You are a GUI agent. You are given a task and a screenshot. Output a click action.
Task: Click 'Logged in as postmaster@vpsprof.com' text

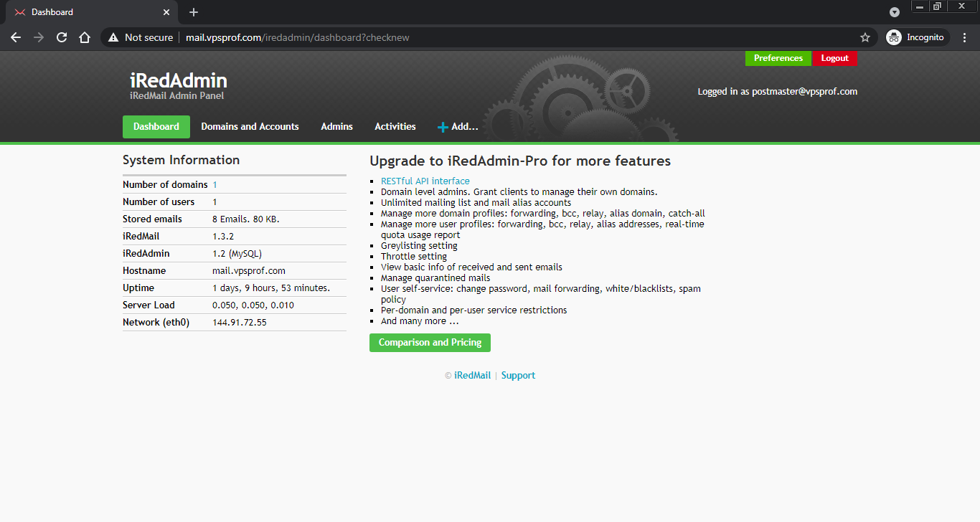pos(778,91)
